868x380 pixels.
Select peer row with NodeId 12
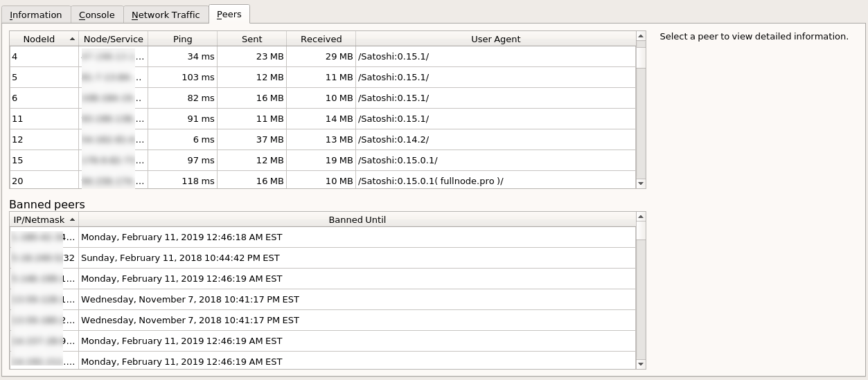[x=322, y=140]
